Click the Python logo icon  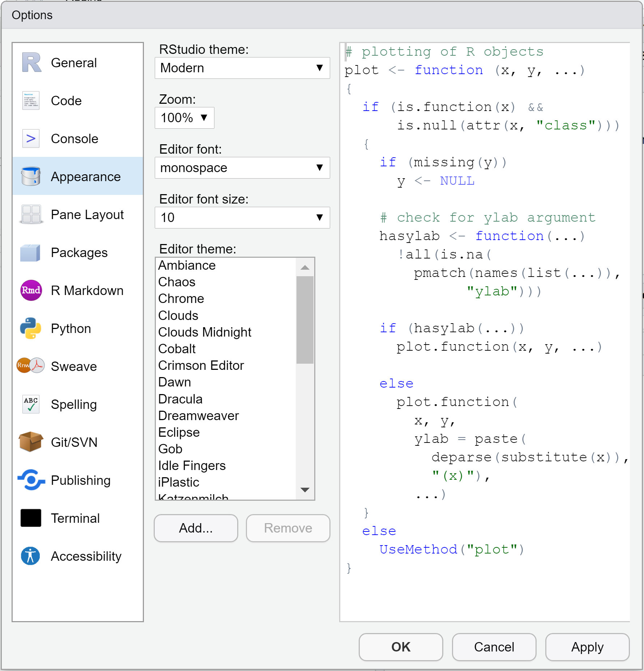[31, 328]
